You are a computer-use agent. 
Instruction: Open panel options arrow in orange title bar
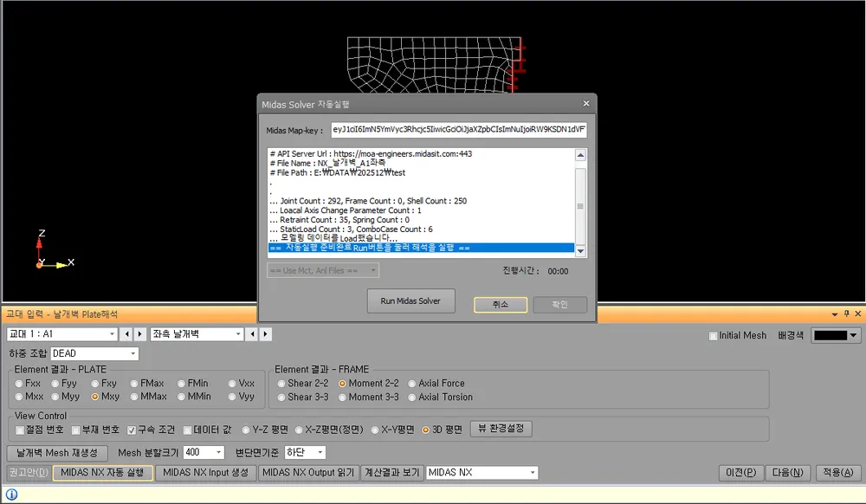point(835,314)
